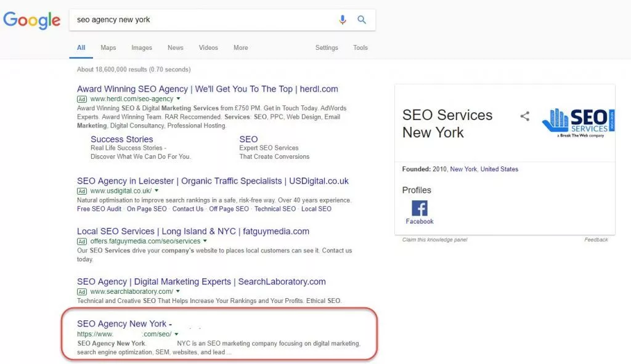Open search Settings
The width and height of the screenshot is (631, 364).
point(327,47)
